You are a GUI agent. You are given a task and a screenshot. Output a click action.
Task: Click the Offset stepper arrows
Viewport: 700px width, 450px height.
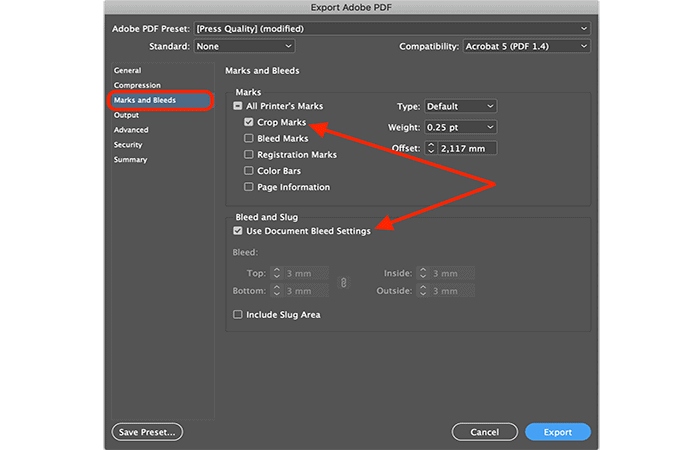[x=431, y=148]
